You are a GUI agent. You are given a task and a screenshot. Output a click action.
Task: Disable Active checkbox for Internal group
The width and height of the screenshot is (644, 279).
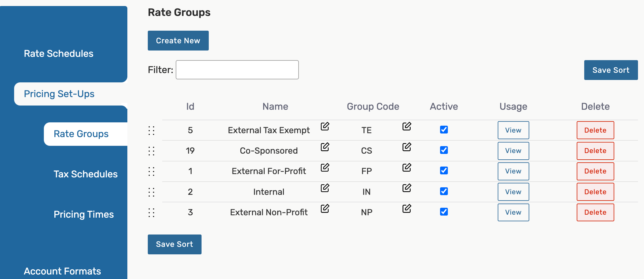coord(444,191)
